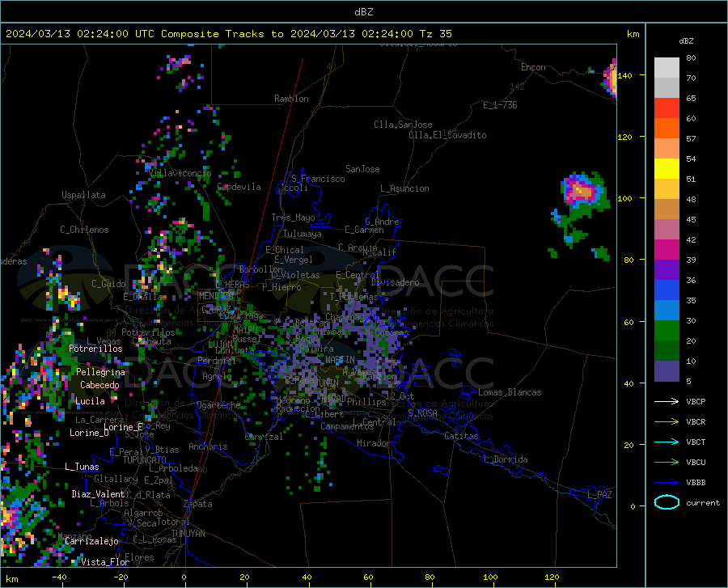Click the 'Cabecedo' map label
The image size is (728, 588).
click(x=99, y=385)
